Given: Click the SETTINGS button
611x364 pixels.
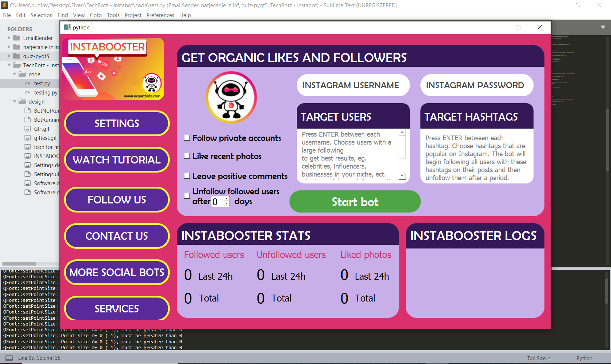Looking at the screenshot, I should click(117, 124).
